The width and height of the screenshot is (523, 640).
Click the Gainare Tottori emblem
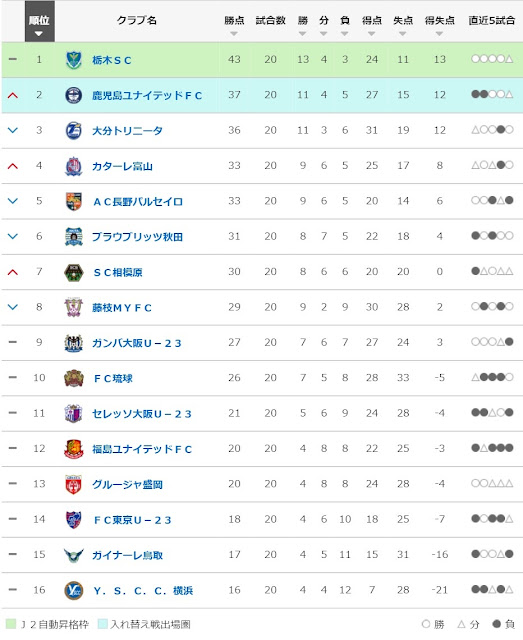(x=73, y=555)
